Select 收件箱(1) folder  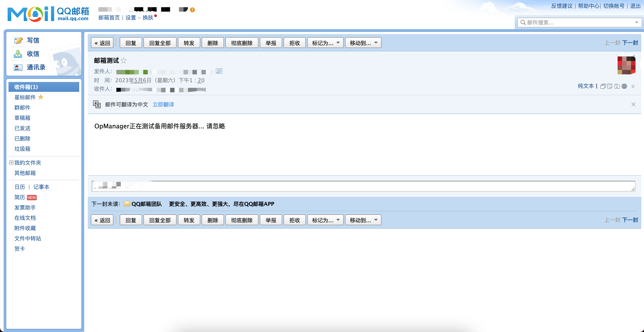tap(44, 87)
